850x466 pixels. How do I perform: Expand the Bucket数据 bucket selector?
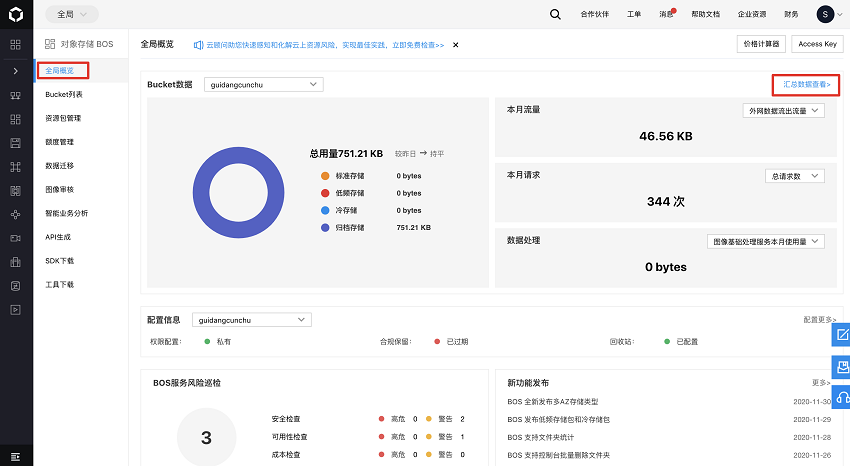pyautogui.click(x=263, y=85)
